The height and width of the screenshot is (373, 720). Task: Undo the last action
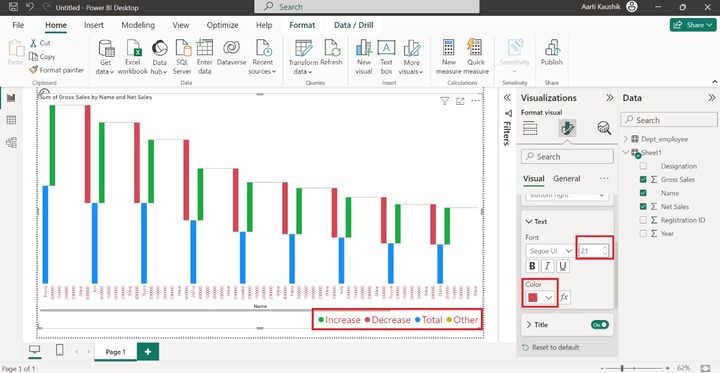[x=30, y=7]
